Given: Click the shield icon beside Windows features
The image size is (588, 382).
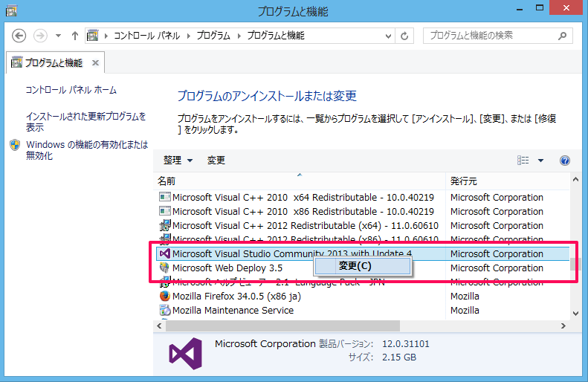Looking at the screenshot, I should coord(15,145).
